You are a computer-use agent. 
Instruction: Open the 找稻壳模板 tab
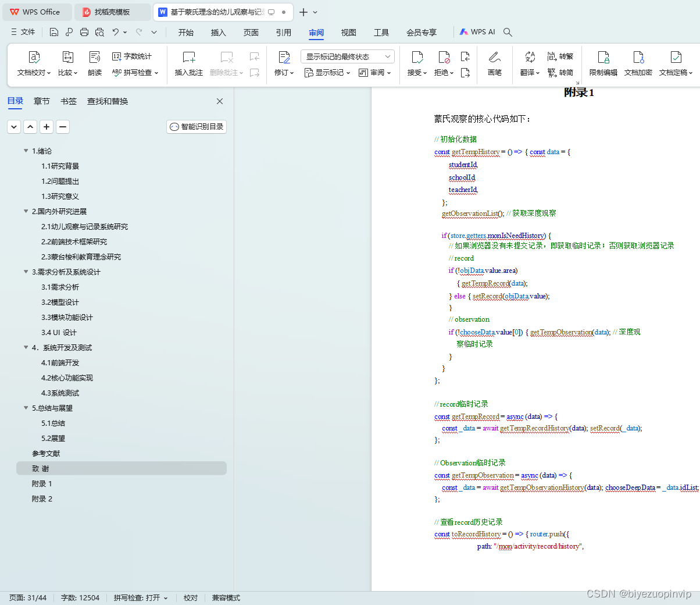[x=113, y=12]
